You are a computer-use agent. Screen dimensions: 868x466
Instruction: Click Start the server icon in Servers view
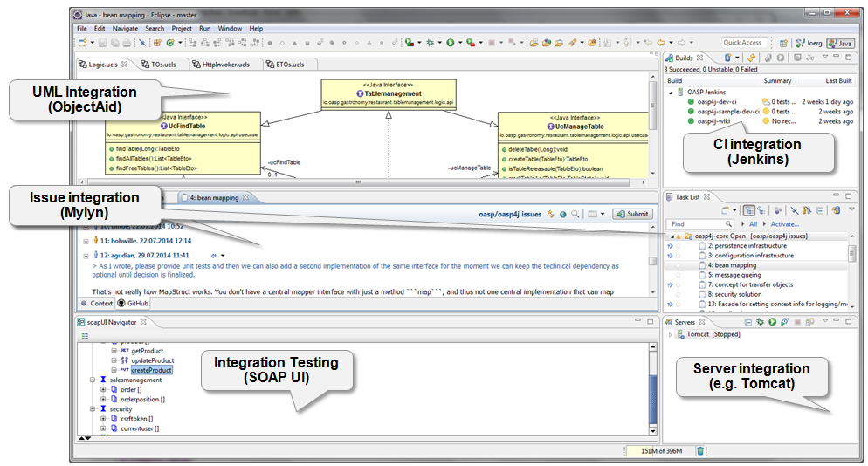(772, 321)
